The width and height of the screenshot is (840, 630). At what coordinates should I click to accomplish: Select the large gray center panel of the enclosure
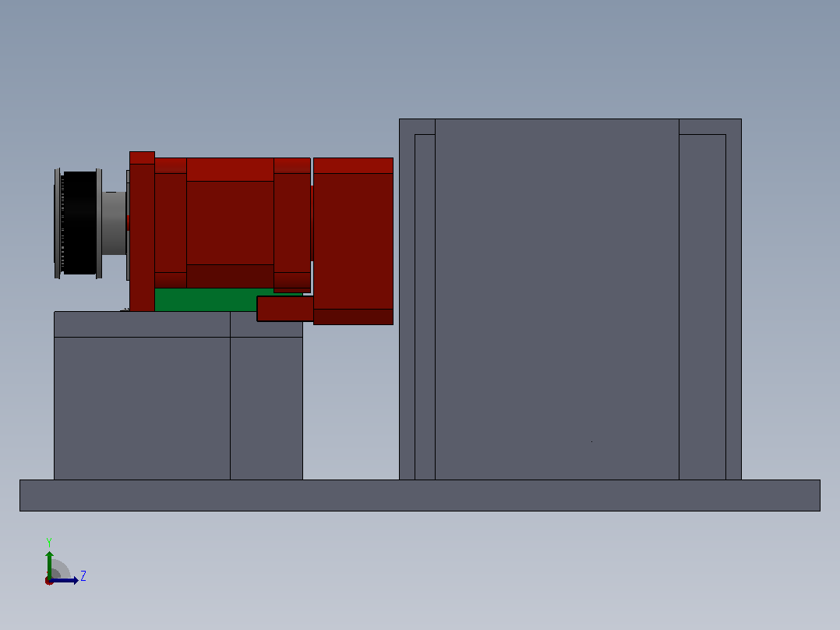557,299
